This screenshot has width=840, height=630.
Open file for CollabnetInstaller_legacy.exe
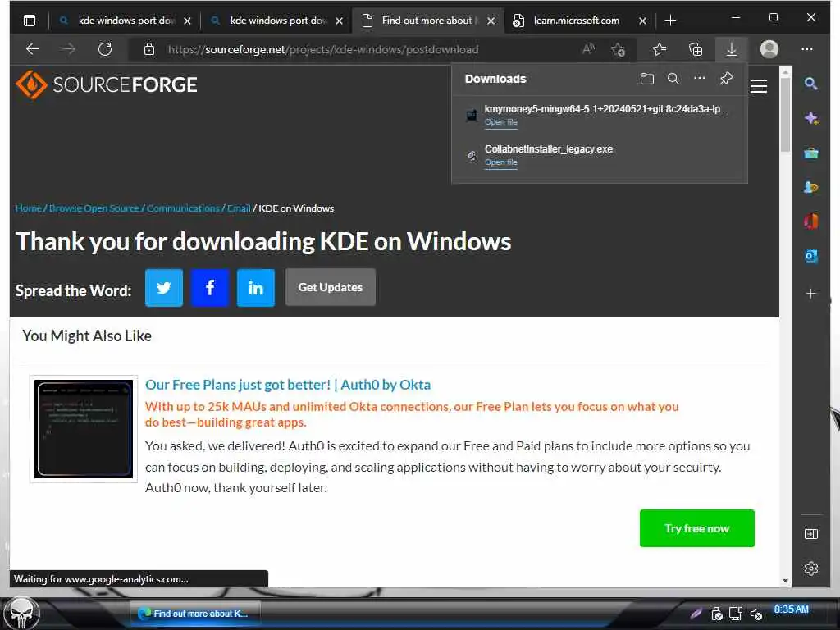(x=501, y=162)
